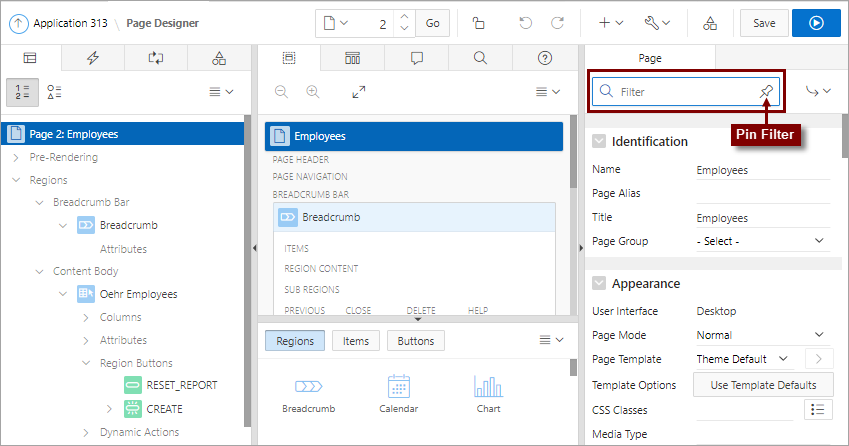Click the Expand layout icon
Viewport: 849px width, 446px height.
point(358,92)
